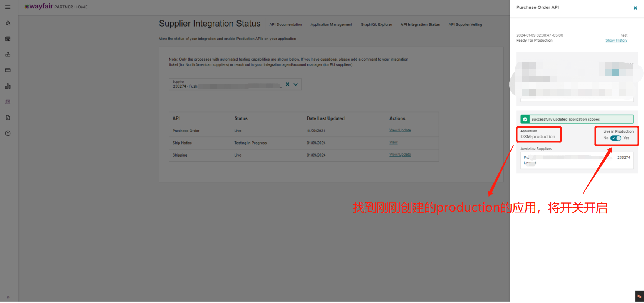The image size is (644, 303).
Task: Open the help question mark icon
Action: (x=8, y=133)
